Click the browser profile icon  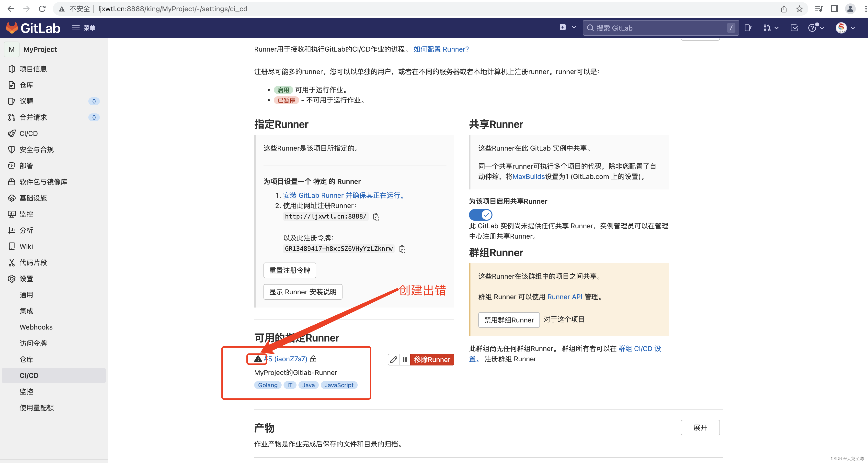[850, 9]
